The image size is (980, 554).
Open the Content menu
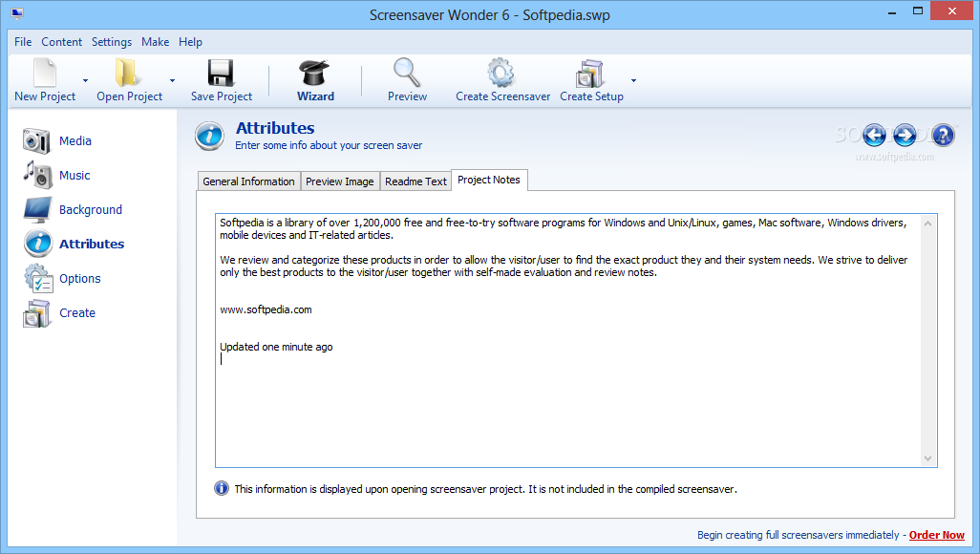[x=61, y=42]
